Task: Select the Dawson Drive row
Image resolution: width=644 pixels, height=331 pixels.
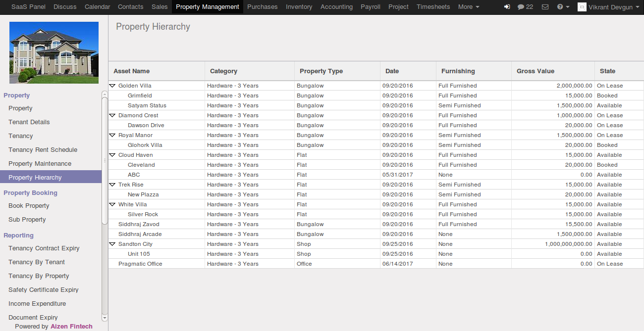Action: coord(376,125)
